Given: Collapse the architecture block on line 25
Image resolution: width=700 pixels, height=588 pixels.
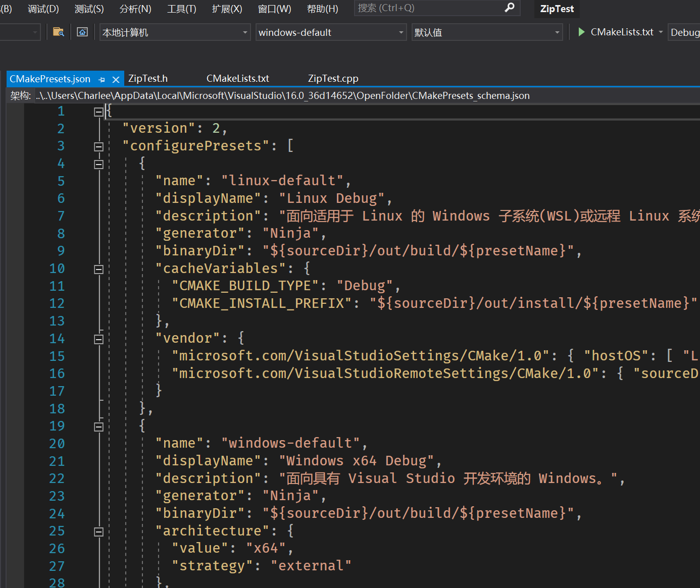Looking at the screenshot, I should (x=98, y=532).
